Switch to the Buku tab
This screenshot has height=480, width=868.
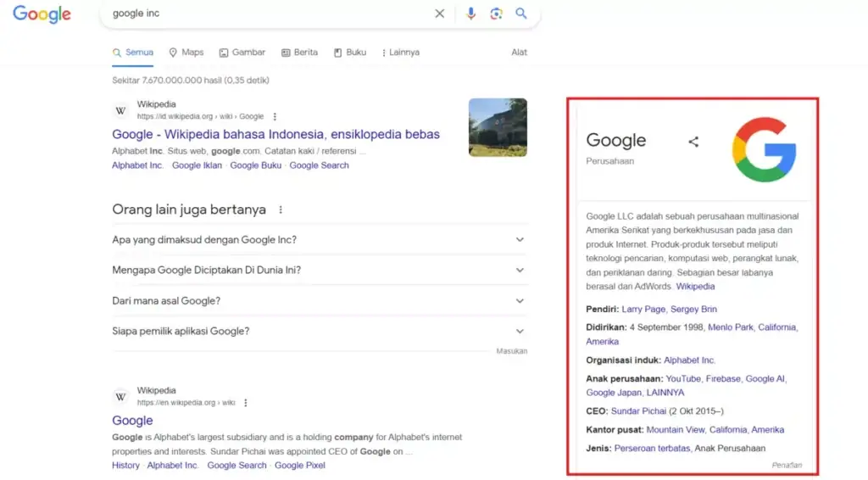tap(350, 52)
